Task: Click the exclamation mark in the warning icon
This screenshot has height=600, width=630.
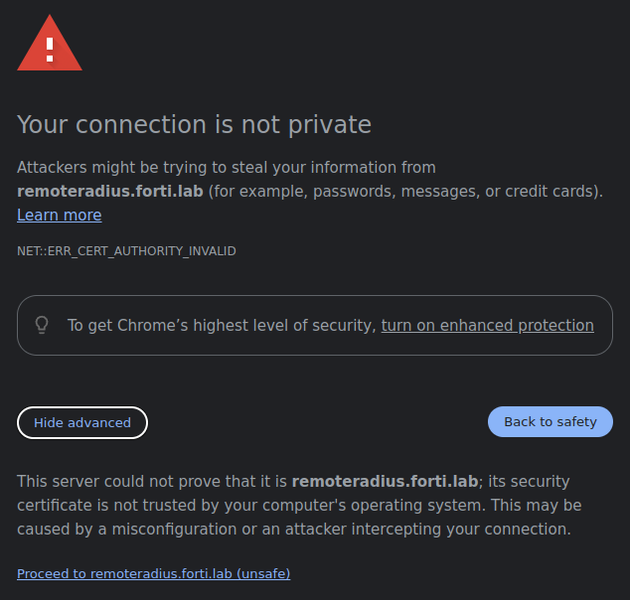Action: [x=50, y=48]
